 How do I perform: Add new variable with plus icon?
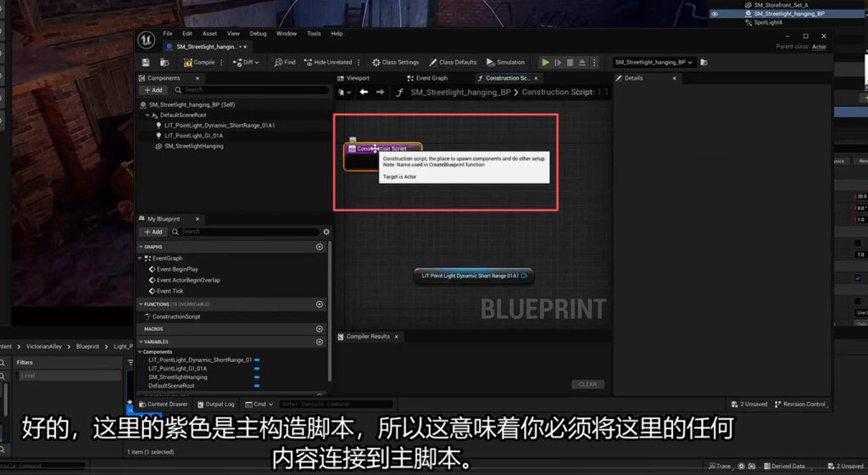(320, 342)
